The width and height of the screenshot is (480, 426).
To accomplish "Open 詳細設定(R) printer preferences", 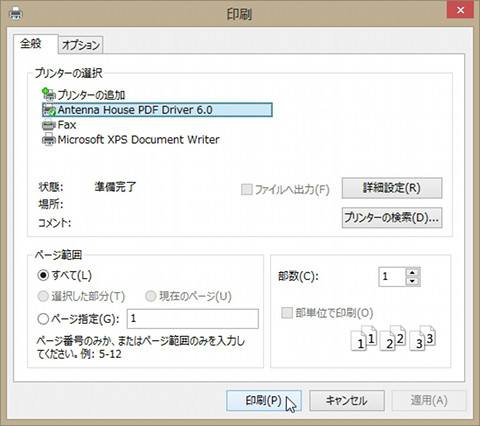I will (392, 188).
